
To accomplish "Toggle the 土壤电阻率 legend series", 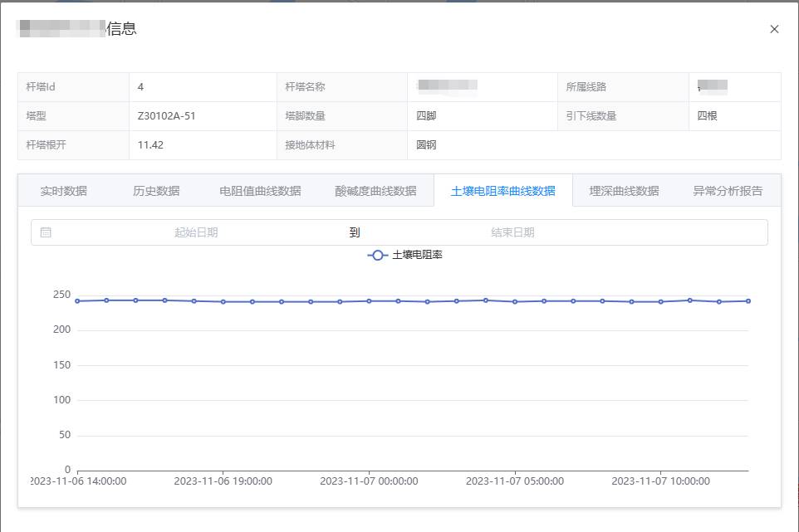I will pyautogui.click(x=405, y=255).
